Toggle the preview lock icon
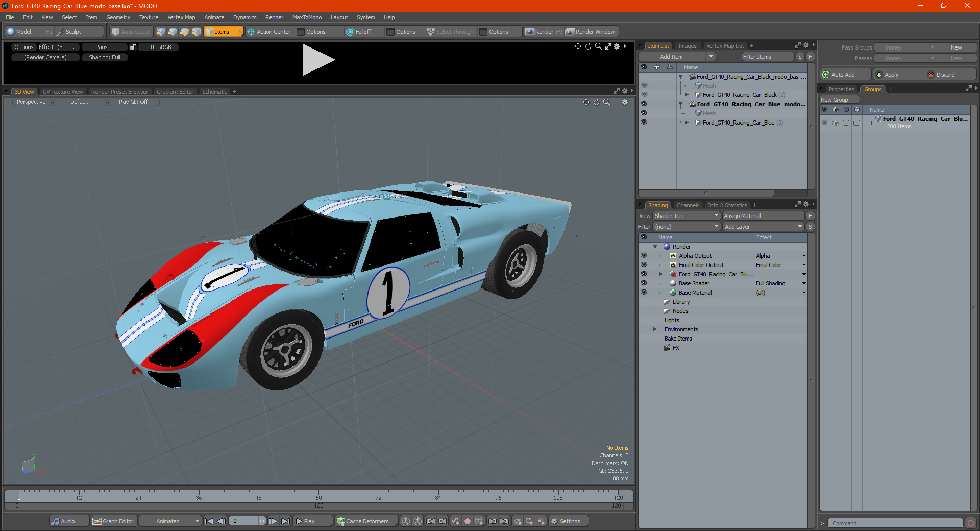This screenshot has height=531, width=980. [133, 47]
